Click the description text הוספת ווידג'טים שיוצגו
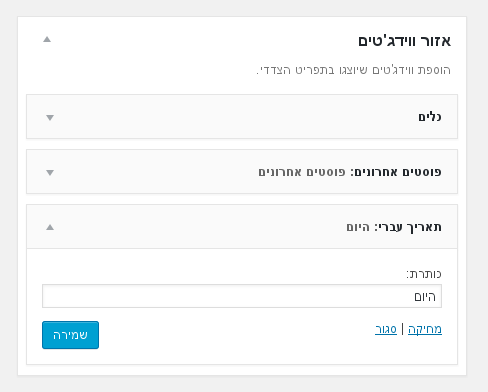 coord(353,70)
